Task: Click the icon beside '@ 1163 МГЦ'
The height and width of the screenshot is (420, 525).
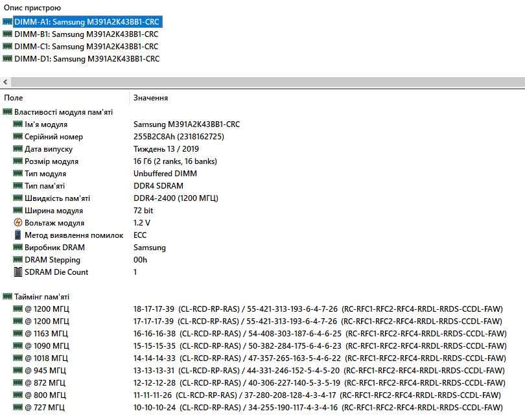Action: click(17, 333)
